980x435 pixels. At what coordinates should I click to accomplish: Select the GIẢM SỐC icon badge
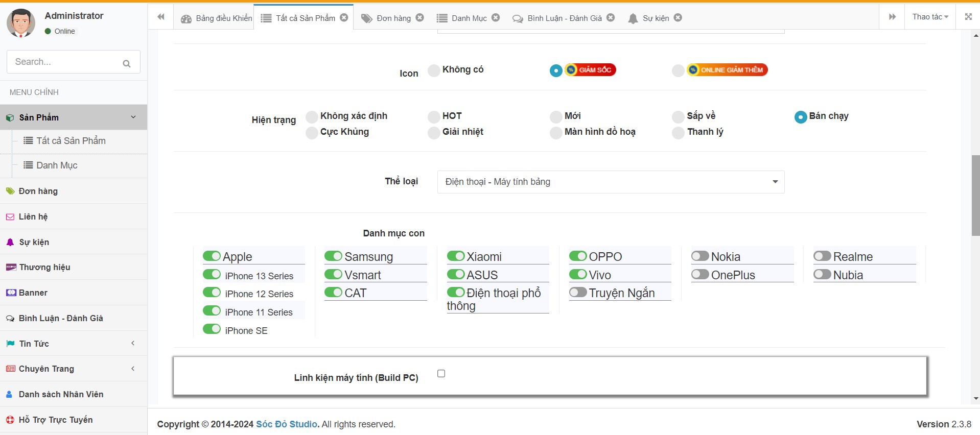590,70
